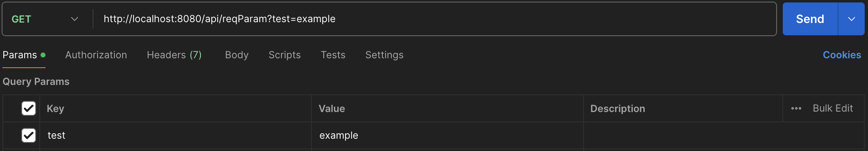Click the Params tab
This screenshot has height=151, width=868.
click(x=20, y=55)
